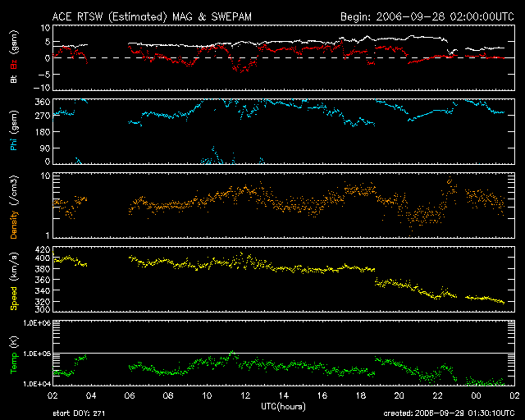
Task: Click the '420' tick label on Speed axis
Action: pos(43,249)
